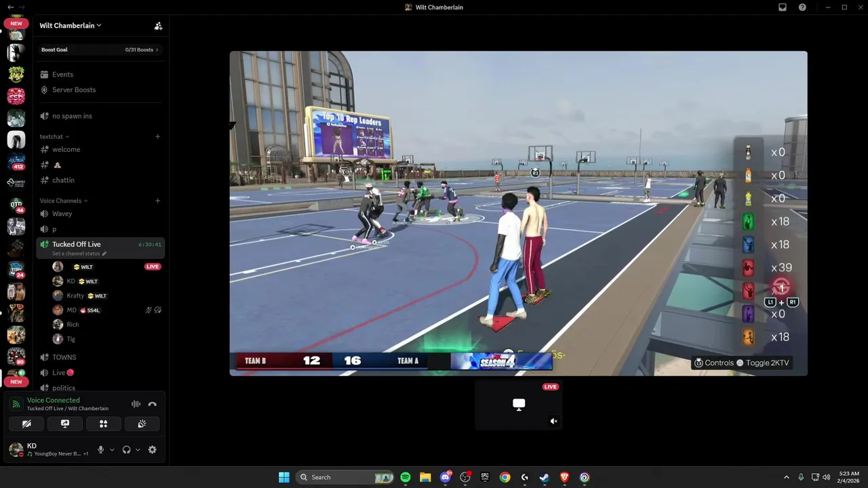Open the server icon with the 80 badge
Viewport: 868px width, 488px height.
click(16, 356)
